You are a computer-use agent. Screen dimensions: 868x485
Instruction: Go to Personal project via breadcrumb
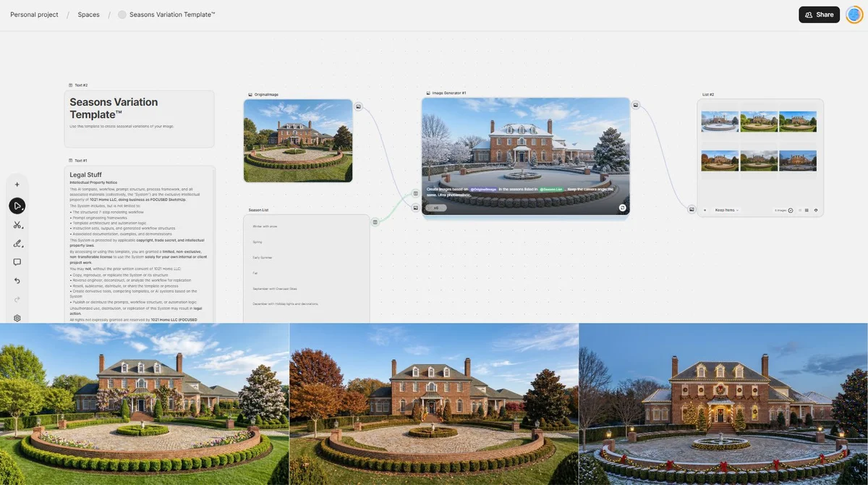coord(33,14)
